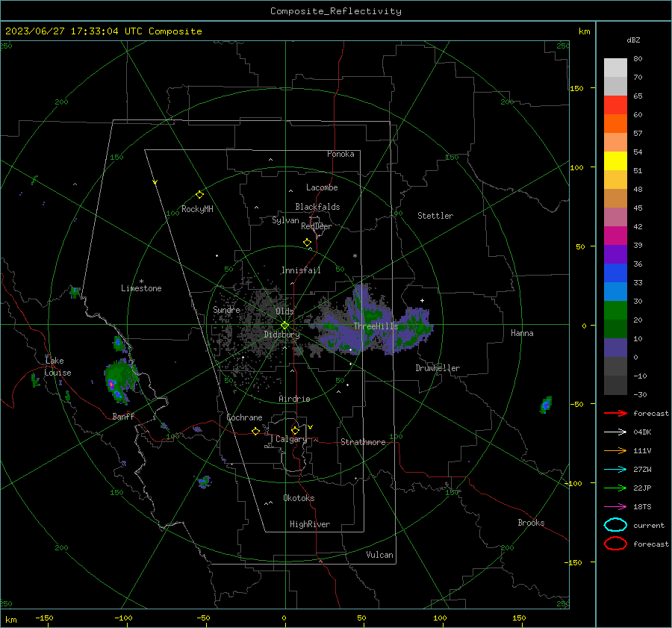Select the Hanna town label

point(522,333)
